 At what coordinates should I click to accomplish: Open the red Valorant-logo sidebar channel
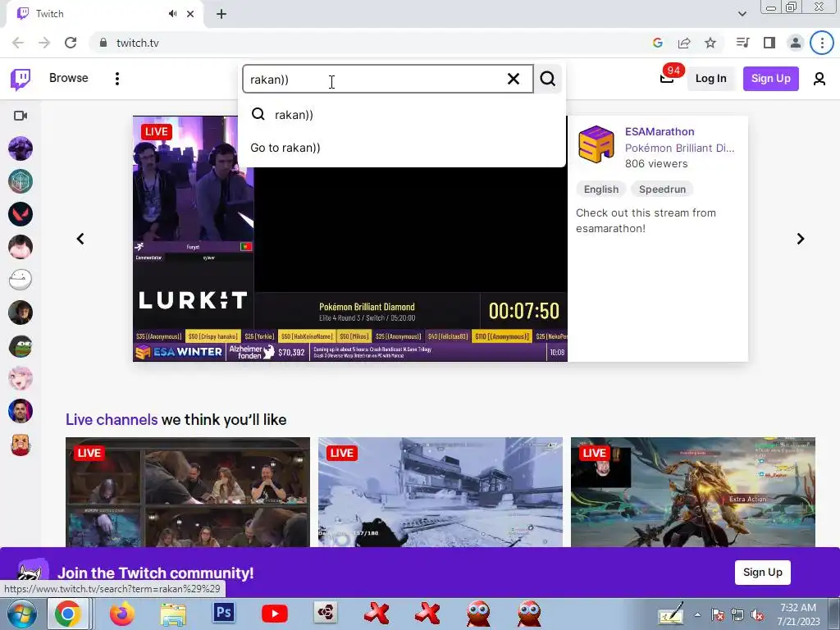tap(21, 214)
